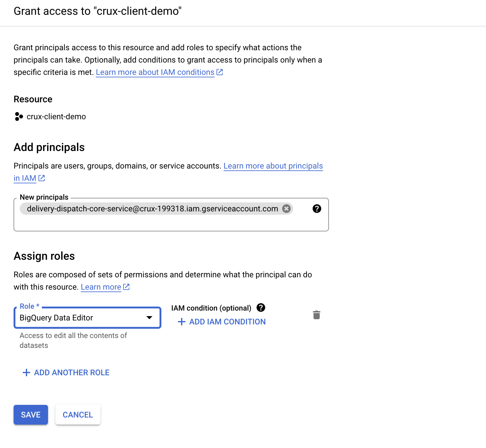Viewport: 486px width, 448px height.
Task: Open the BigQuery Data Editor role selector
Action: point(87,318)
